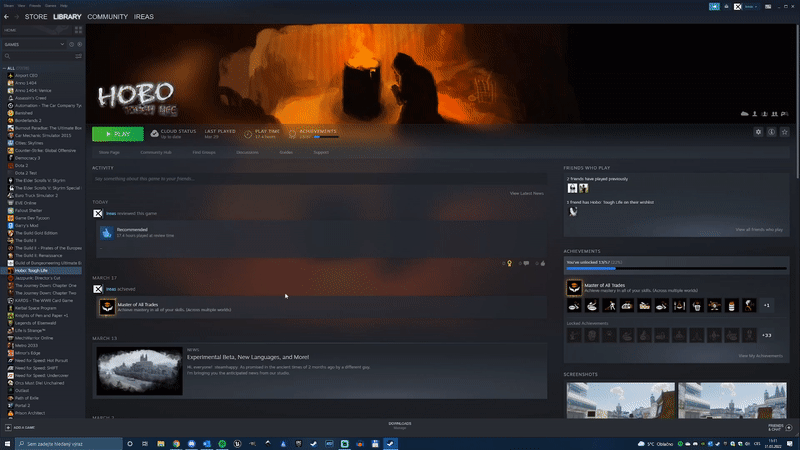Click Big Picture mode icon
Screen dimensions: 800x450
(768, 7)
